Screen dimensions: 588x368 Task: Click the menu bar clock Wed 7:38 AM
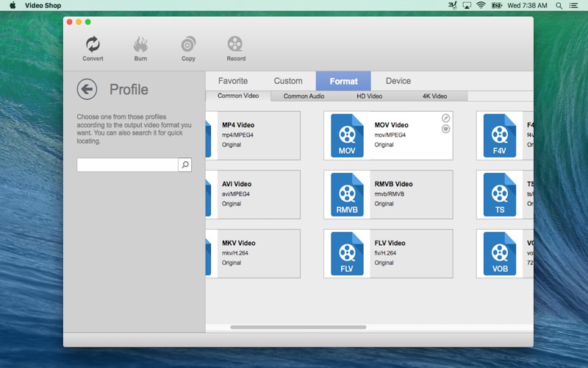pos(527,5)
